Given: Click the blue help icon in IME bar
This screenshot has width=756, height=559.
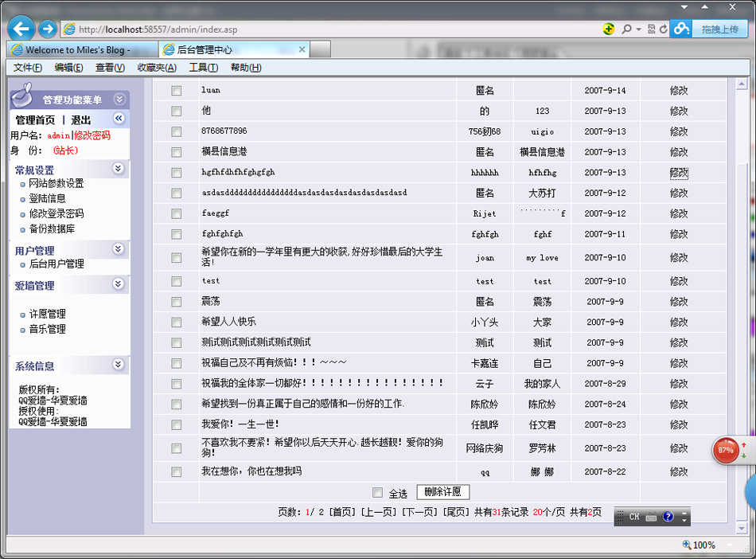Looking at the screenshot, I should (x=668, y=517).
